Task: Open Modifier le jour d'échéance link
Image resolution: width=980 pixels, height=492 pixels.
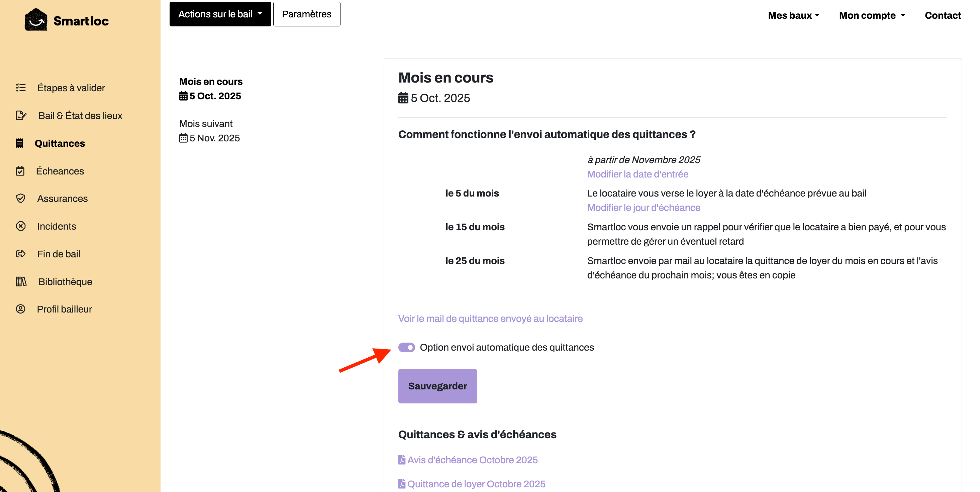Action: point(643,208)
